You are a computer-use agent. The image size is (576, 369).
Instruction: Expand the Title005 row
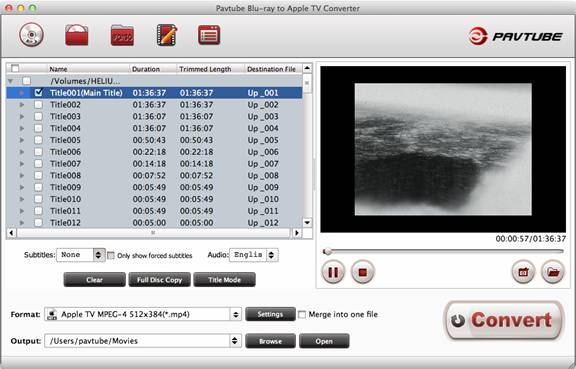22,140
